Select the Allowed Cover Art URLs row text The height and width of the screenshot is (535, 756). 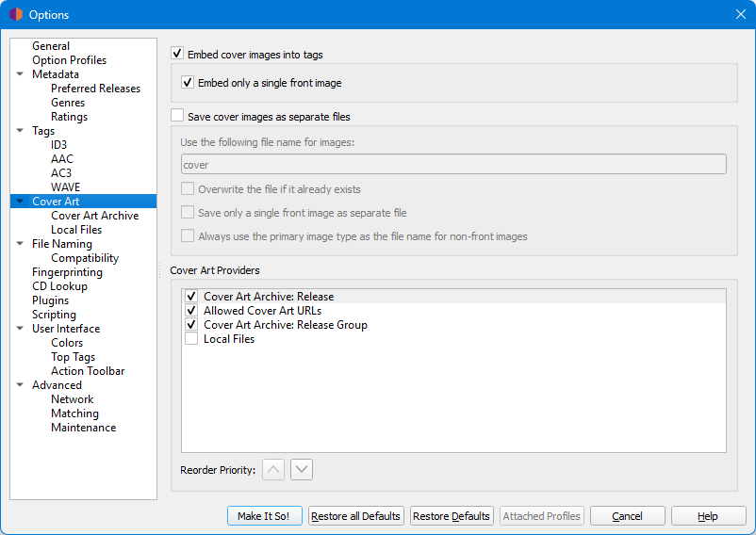(262, 311)
